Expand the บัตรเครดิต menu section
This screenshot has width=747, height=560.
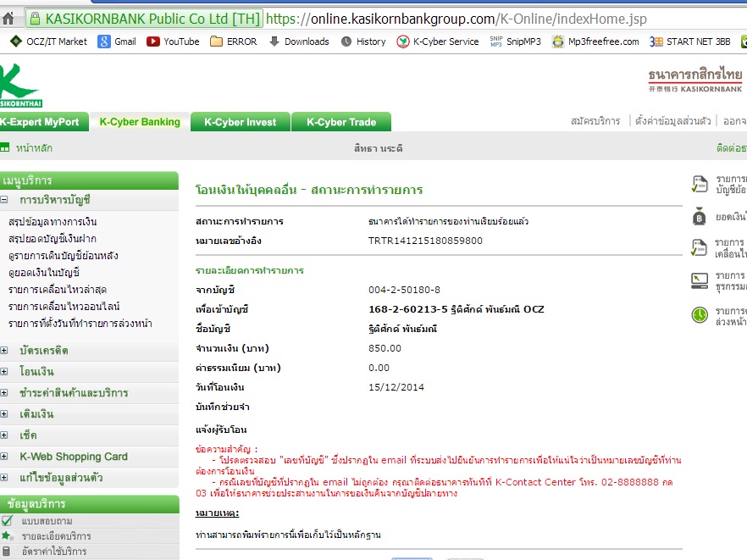coord(3,350)
